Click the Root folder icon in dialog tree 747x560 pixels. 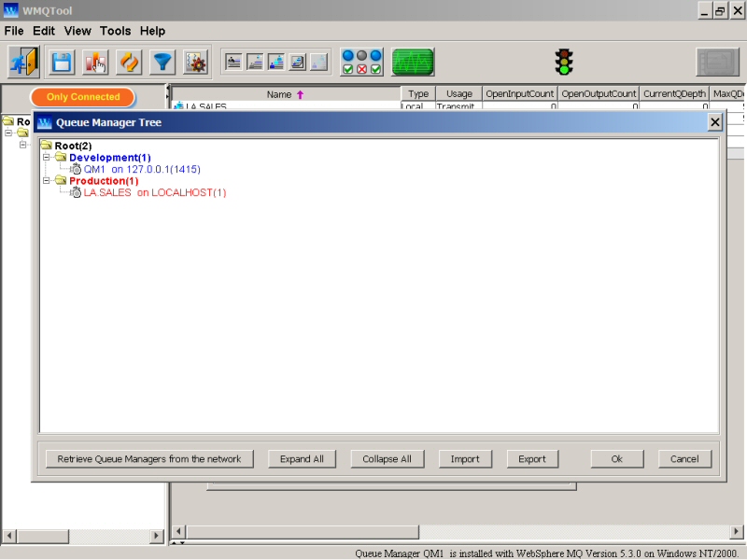click(47, 146)
